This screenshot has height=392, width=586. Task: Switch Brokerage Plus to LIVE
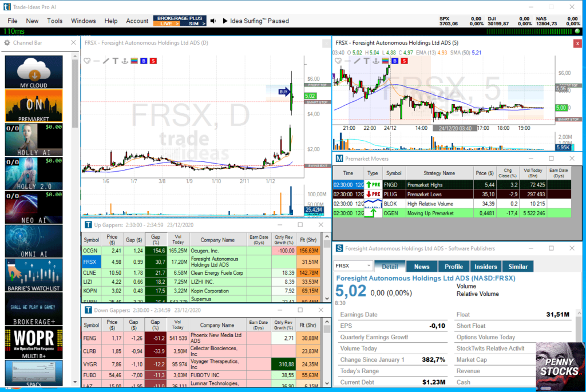click(x=167, y=23)
